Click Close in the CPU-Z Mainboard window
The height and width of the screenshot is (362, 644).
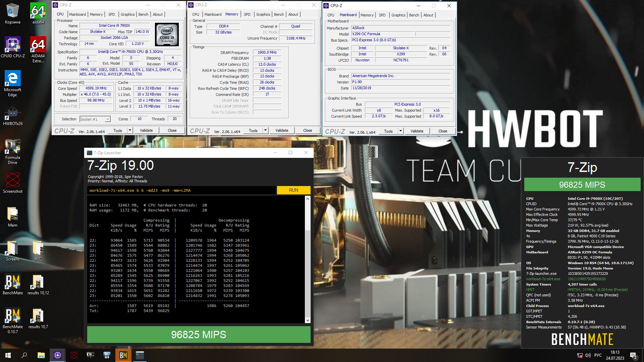(x=443, y=131)
